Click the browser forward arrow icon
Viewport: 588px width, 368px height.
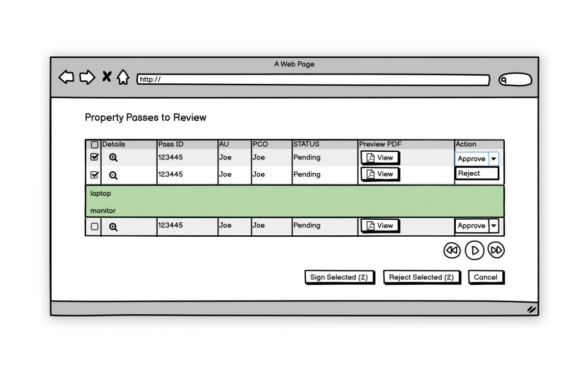(87, 77)
